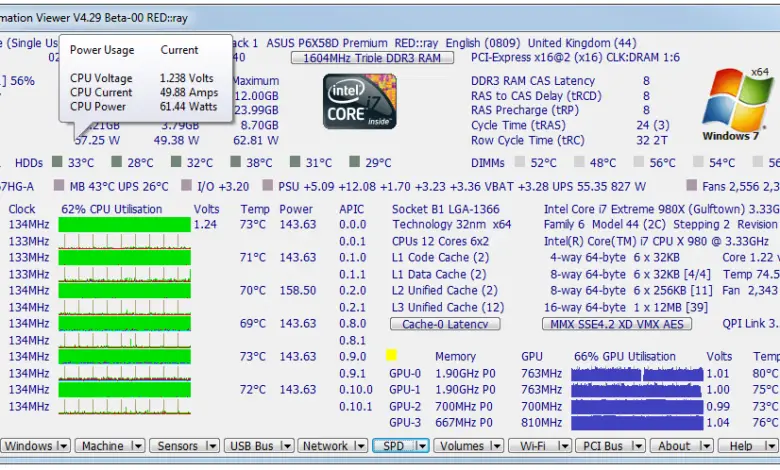Click the HDD 31°C indicator square

click(295, 162)
